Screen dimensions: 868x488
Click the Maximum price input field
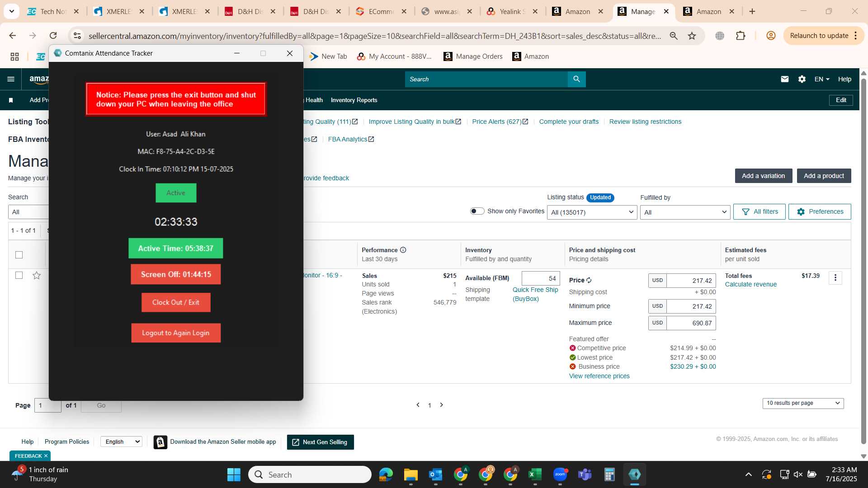click(691, 323)
